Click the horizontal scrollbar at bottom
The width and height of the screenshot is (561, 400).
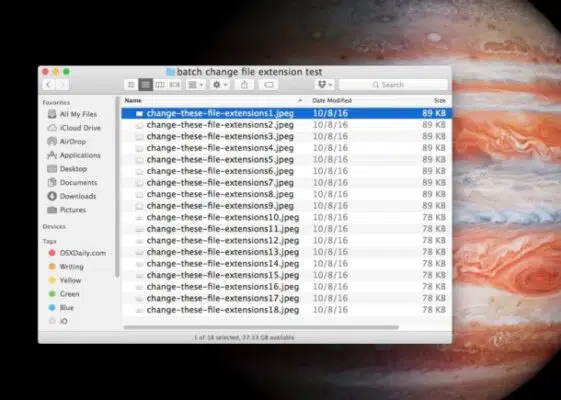261,327
